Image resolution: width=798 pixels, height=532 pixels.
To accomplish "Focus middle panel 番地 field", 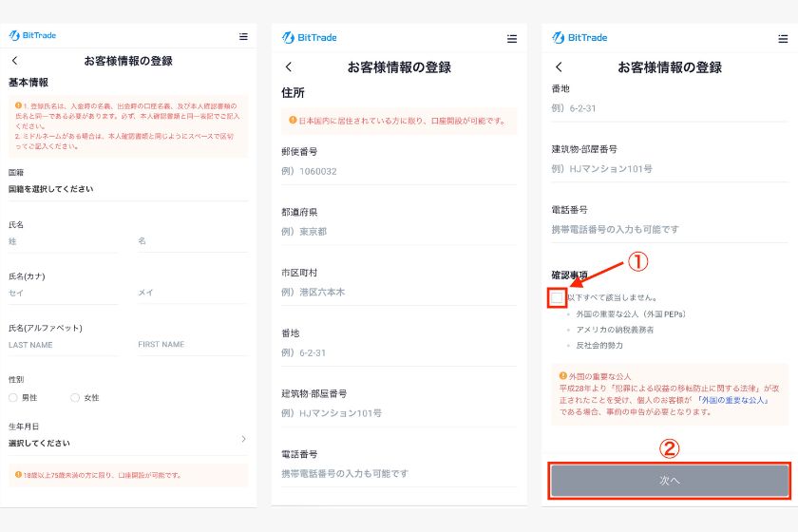I will [x=399, y=352].
